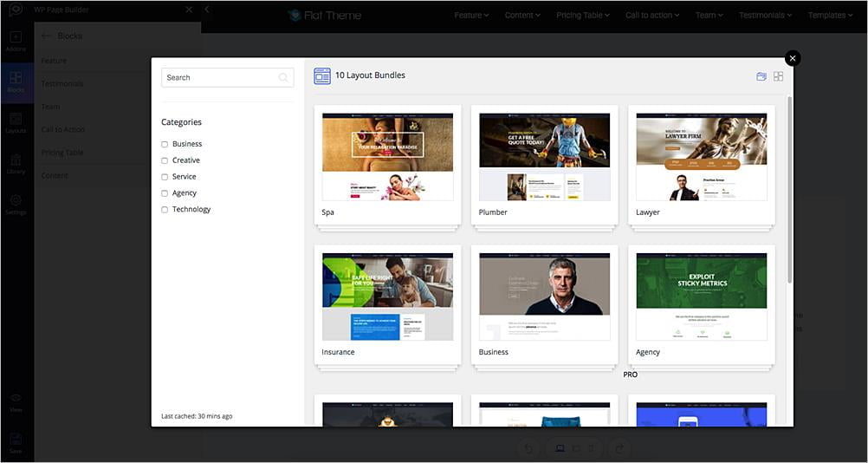
Task: Close the layout bundles popup
Action: 792,58
